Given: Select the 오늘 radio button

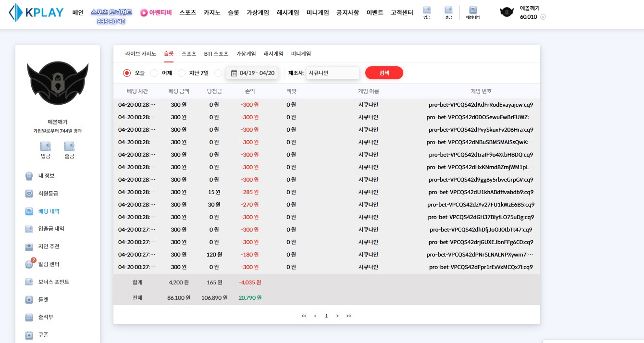Looking at the screenshot, I should (127, 73).
